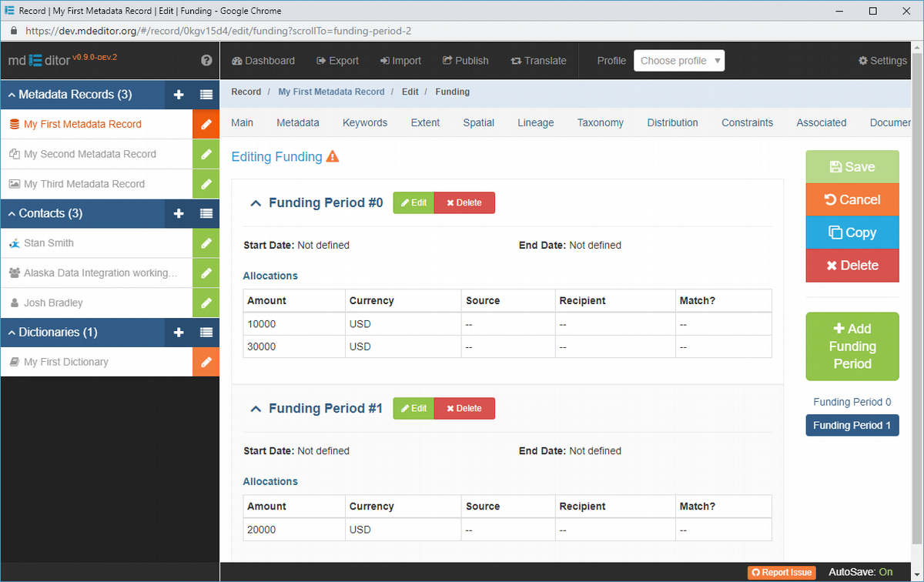Switch to the Constraints tab
This screenshot has width=924, height=582.
point(747,122)
